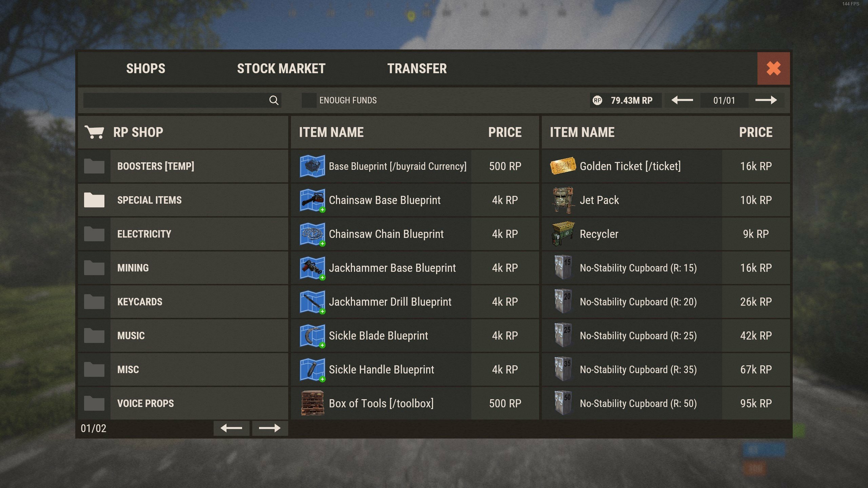Select the Recycler item icon
Image resolution: width=868 pixels, height=488 pixels.
coord(563,234)
